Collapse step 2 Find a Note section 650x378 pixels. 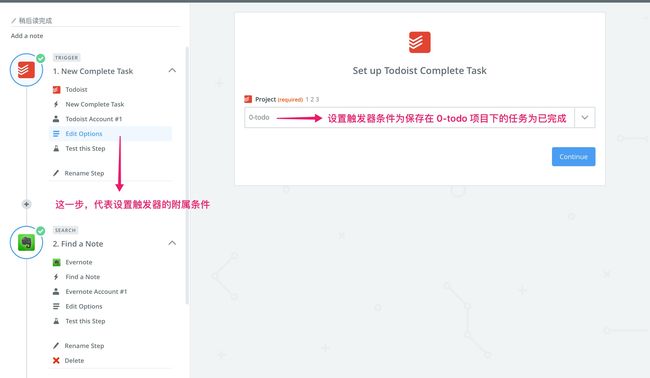[172, 243]
